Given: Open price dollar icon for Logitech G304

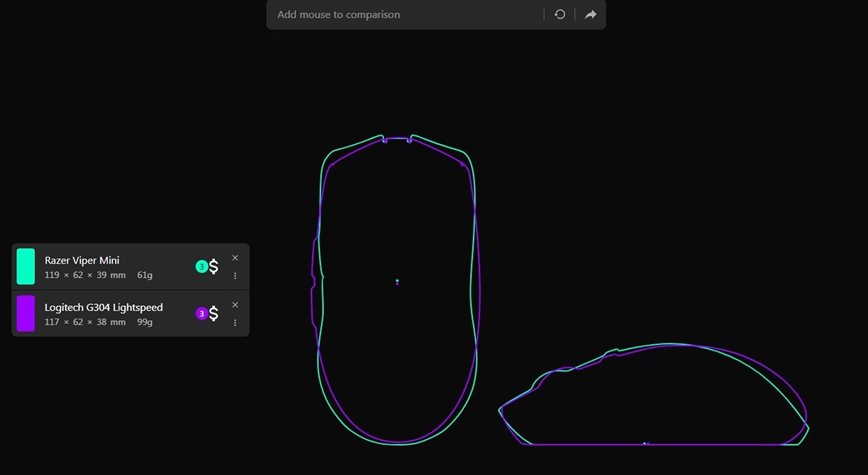Looking at the screenshot, I should tap(214, 314).
